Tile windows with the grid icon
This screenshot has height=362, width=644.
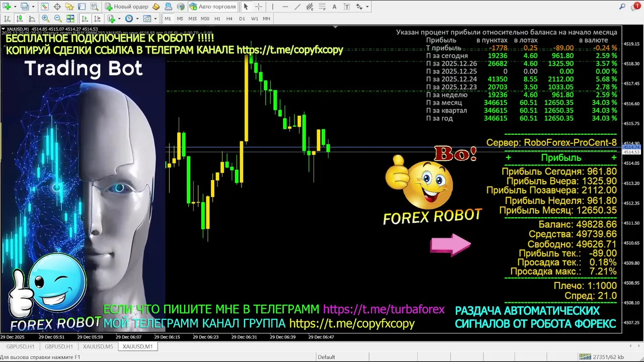(70, 19)
